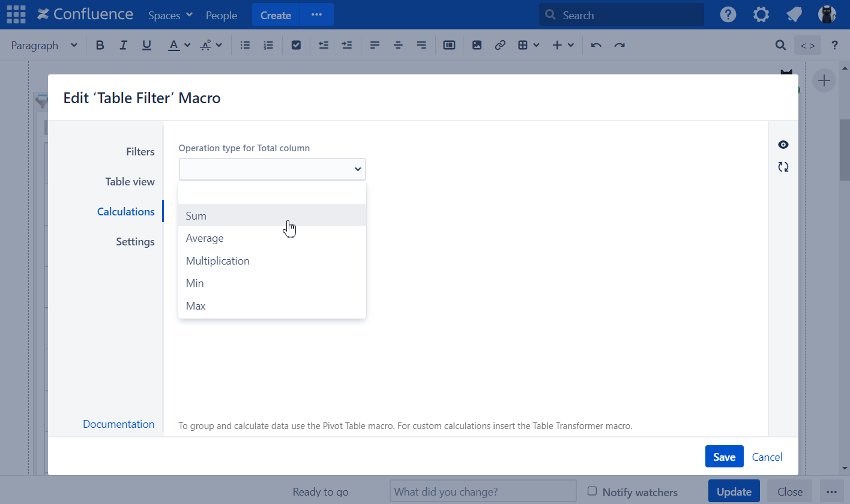Open the Spaces menu
The width and height of the screenshot is (850, 504).
(170, 15)
